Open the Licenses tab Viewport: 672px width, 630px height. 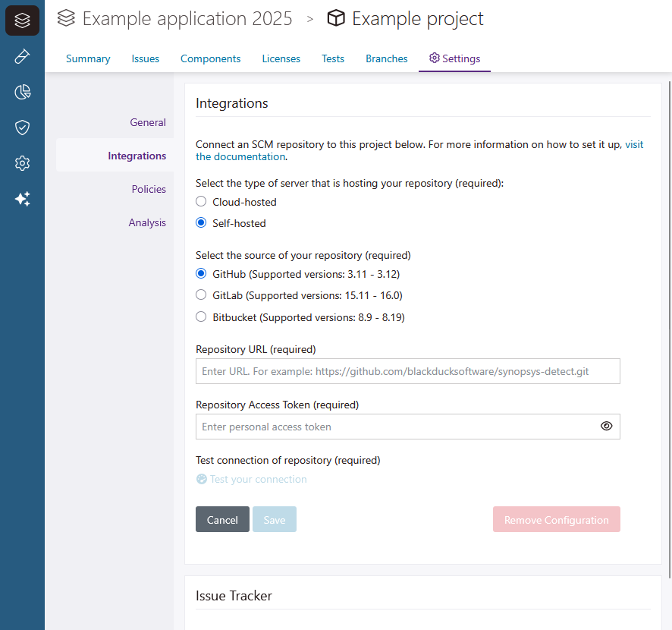[x=281, y=58]
